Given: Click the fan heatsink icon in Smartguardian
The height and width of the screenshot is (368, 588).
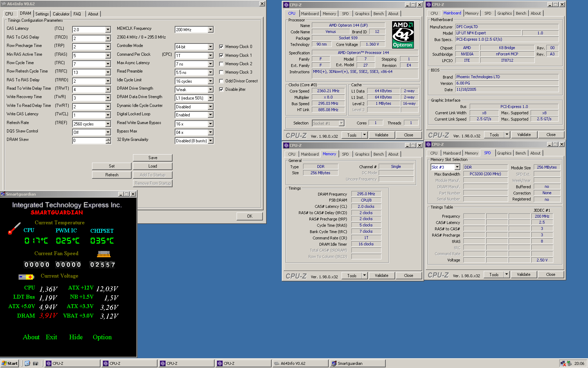Looking at the screenshot, I should coord(104,254).
